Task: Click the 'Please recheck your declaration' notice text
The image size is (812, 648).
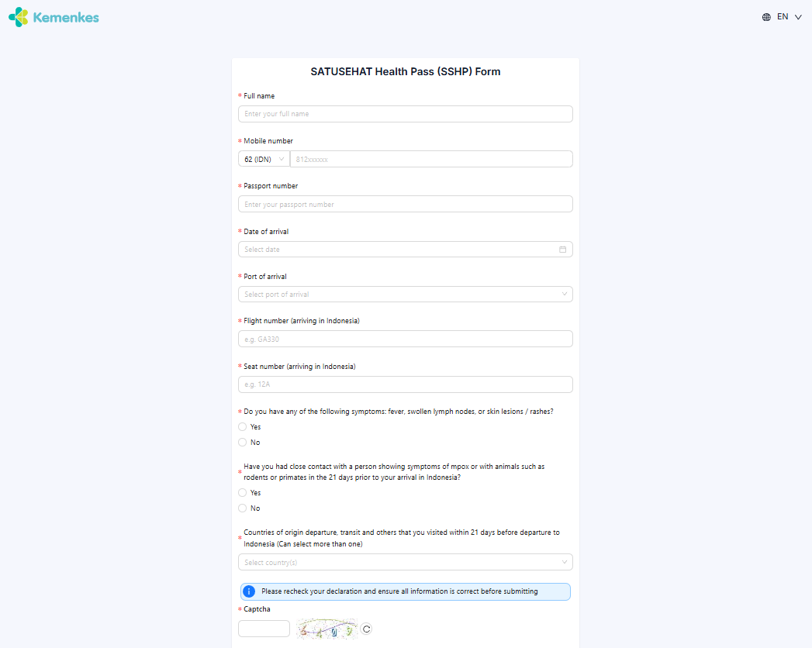Action: point(399,591)
